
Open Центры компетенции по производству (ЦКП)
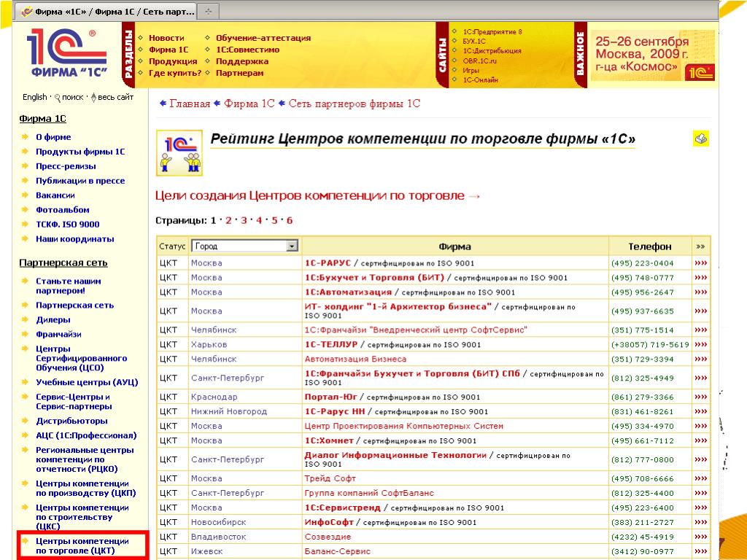pyautogui.click(x=86, y=488)
